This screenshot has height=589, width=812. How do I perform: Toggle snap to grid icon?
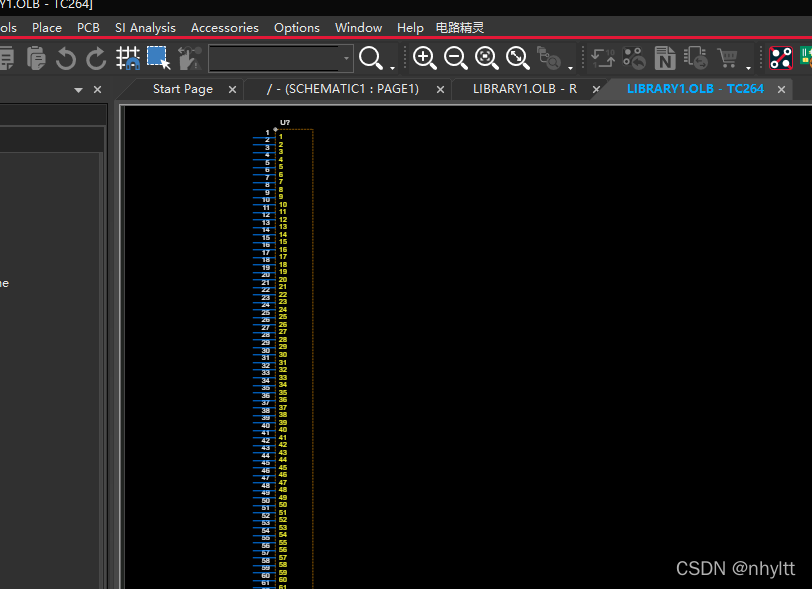coord(128,59)
